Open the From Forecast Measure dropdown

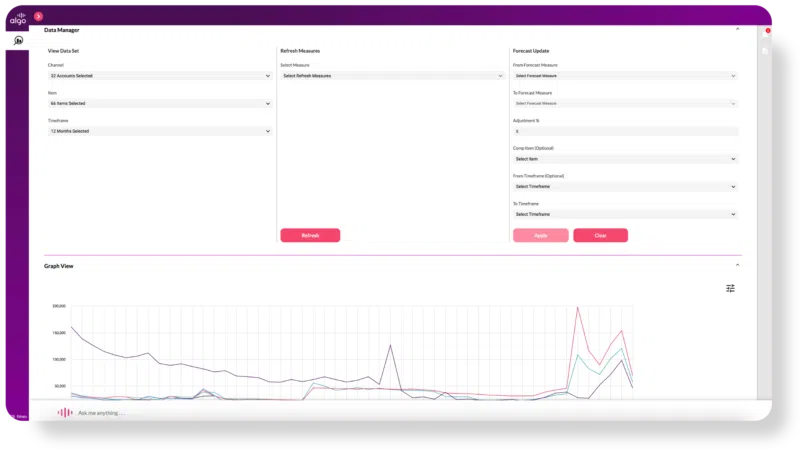[625, 75]
